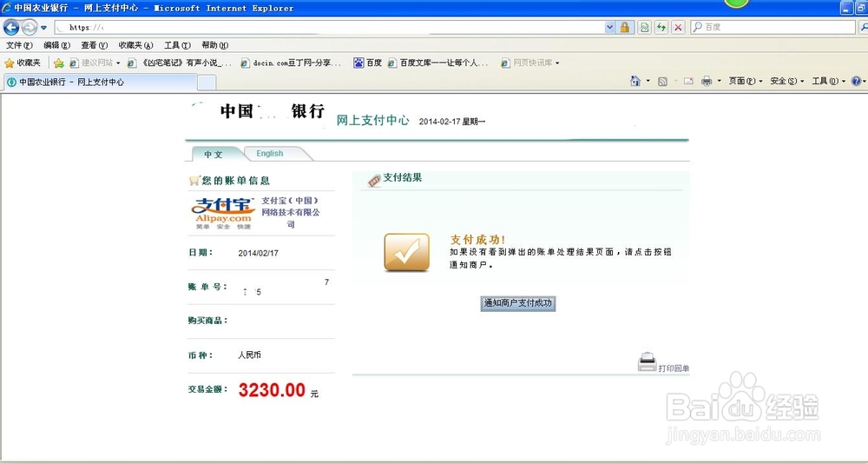The width and height of the screenshot is (868, 464).
Task: Click the printer icon beside 打印回单
Action: tap(648, 362)
